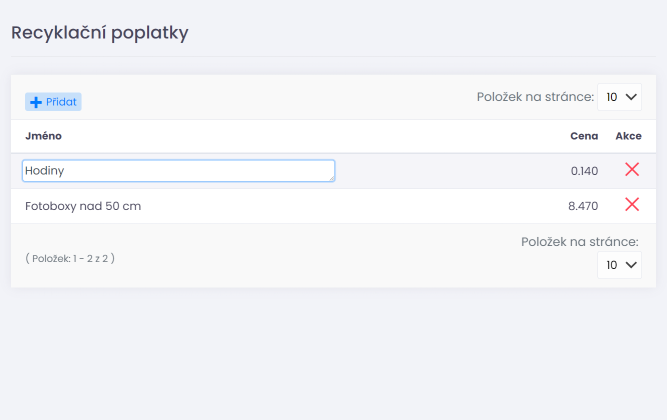The width and height of the screenshot is (667, 420).
Task: Click the resize handle of the Hodiny textarea
Action: coord(331,178)
